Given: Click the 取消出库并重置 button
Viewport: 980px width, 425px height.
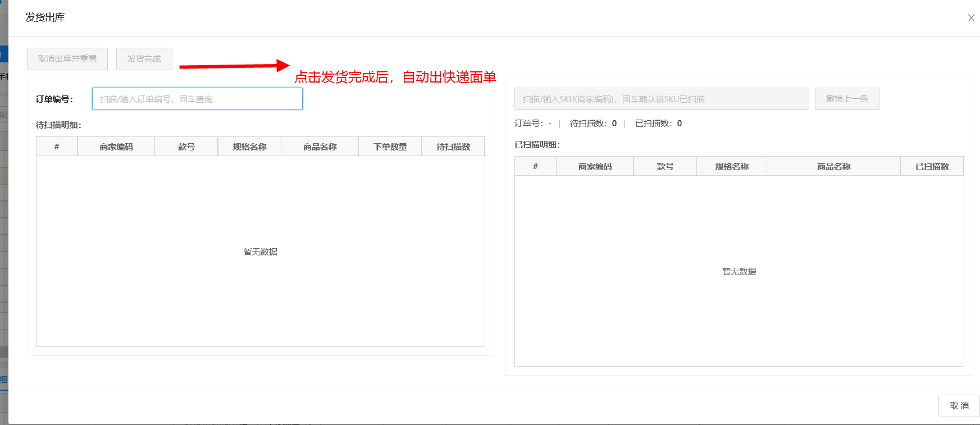Looking at the screenshot, I should (x=67, y=59).
